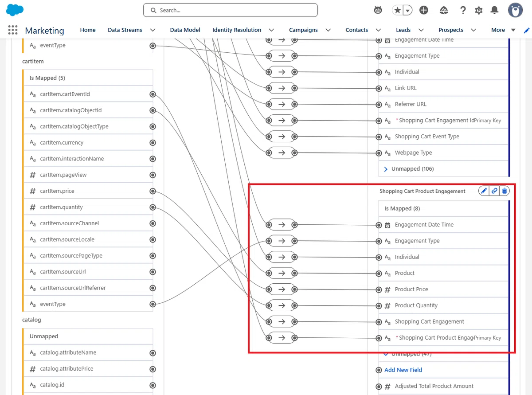Select the cartItem.interactionName field row

click(88, 159)
